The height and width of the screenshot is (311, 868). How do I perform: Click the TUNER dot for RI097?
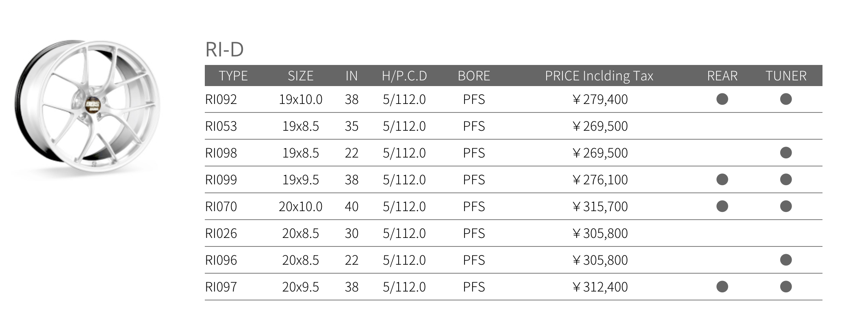tap(786, 287)
